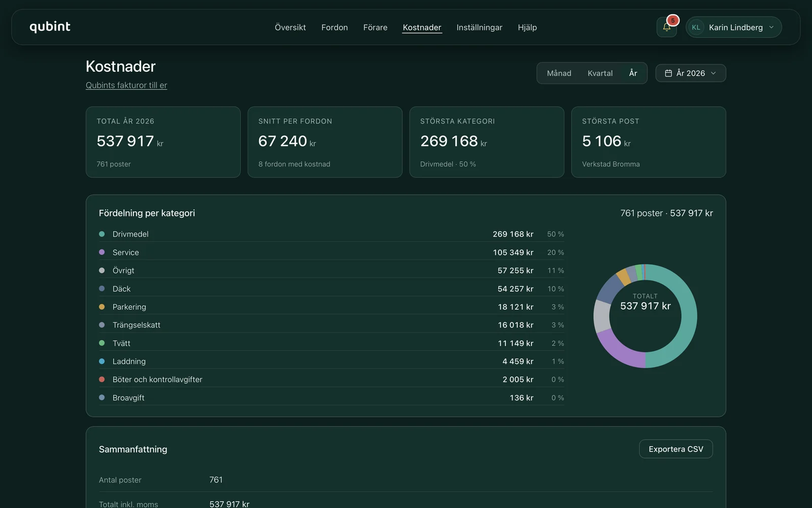
Task: Click the KL avatar icon
Action: click(696, 27)
